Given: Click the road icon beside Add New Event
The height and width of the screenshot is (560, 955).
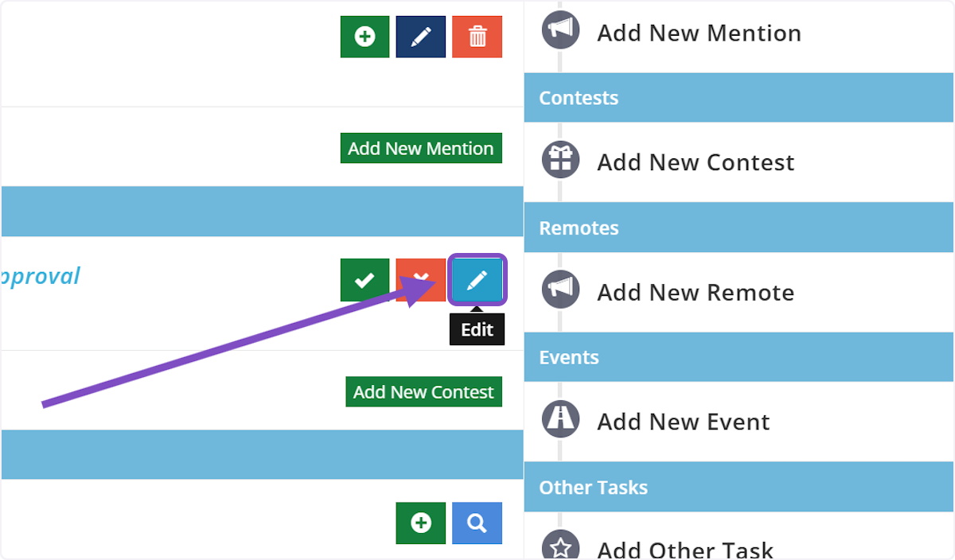Looking at the screenshot, I should point(561,420).
